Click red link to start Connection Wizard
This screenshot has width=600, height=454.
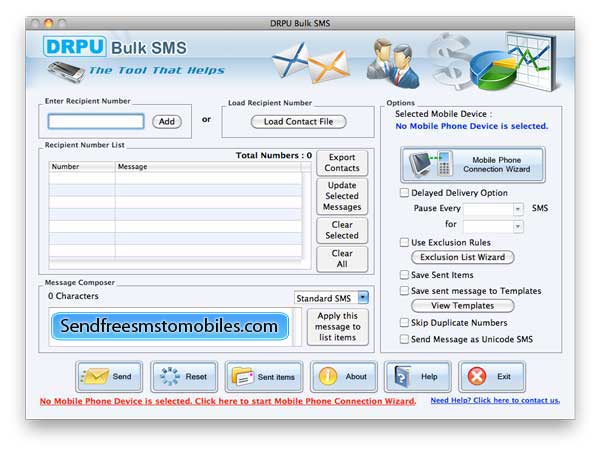(x=228, y=401)
